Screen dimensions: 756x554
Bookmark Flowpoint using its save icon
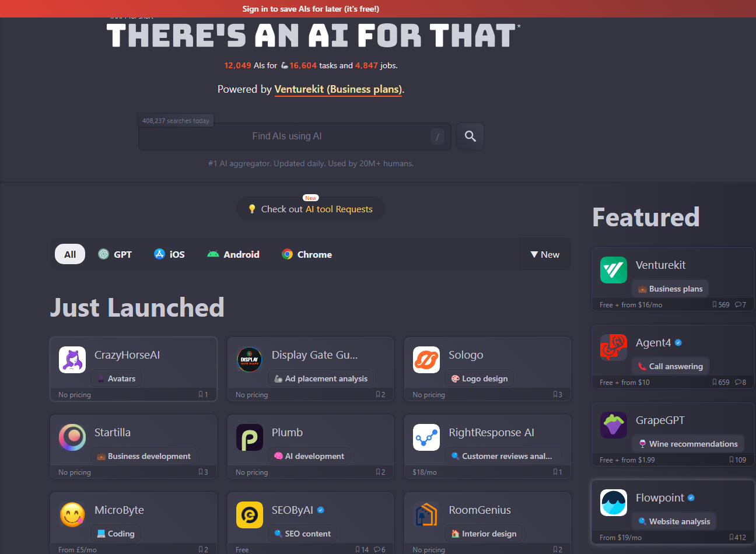coord(731,537)
